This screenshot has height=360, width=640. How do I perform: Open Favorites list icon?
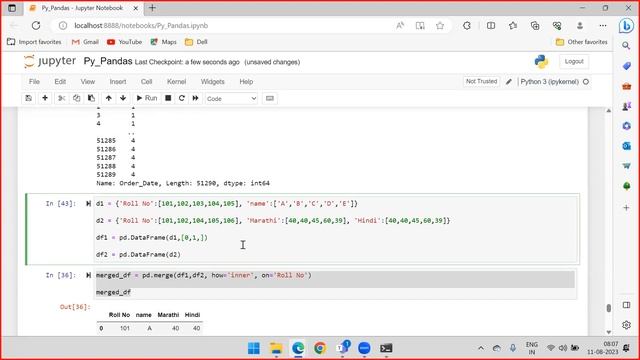coord(513,26)
